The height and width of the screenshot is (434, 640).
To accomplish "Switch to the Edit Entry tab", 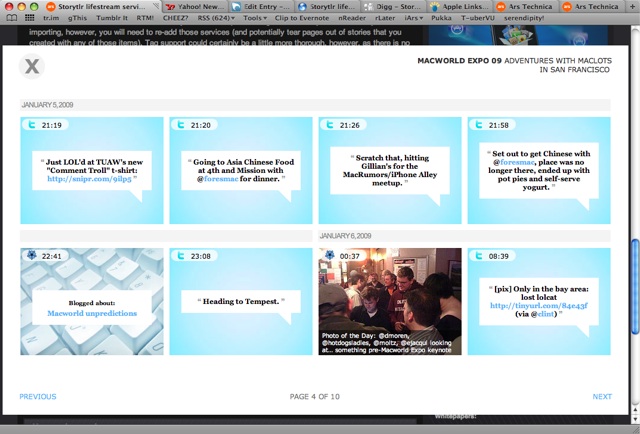I will tap(262, 7).
